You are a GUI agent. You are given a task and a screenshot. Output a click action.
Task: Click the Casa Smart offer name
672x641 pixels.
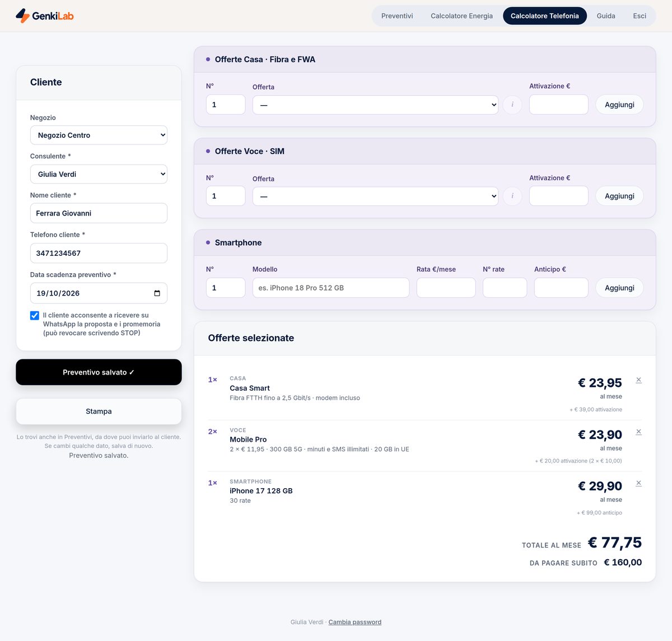point(250,388)
